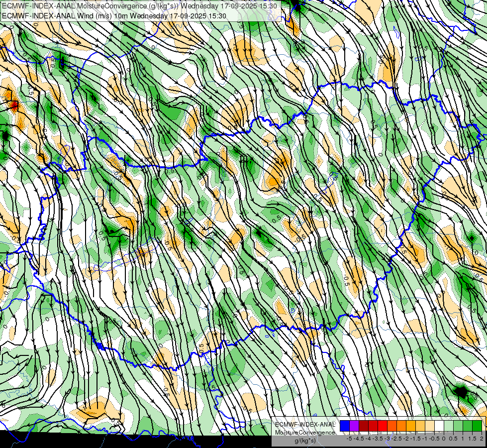Screen dimensions: 487x448
Task: Click the MoistureConvergence title line at top
Action: 139,6
